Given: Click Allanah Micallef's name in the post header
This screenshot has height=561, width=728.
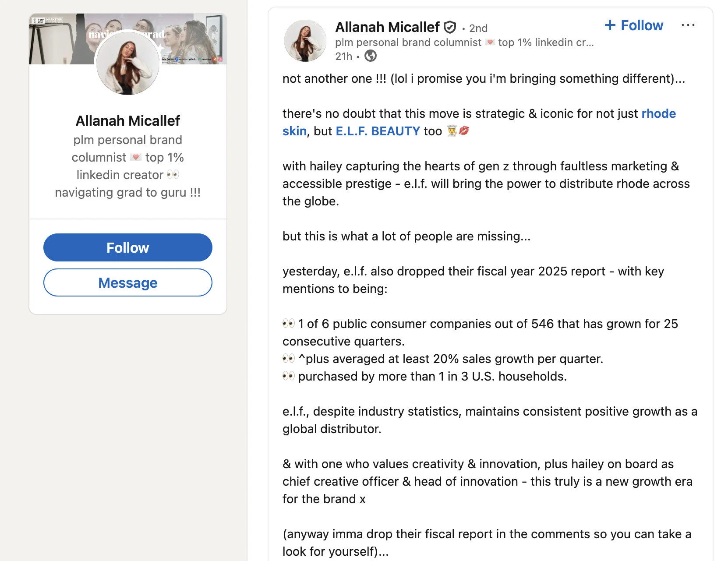Looking at the screenshot, I should [x=387, y=27].
